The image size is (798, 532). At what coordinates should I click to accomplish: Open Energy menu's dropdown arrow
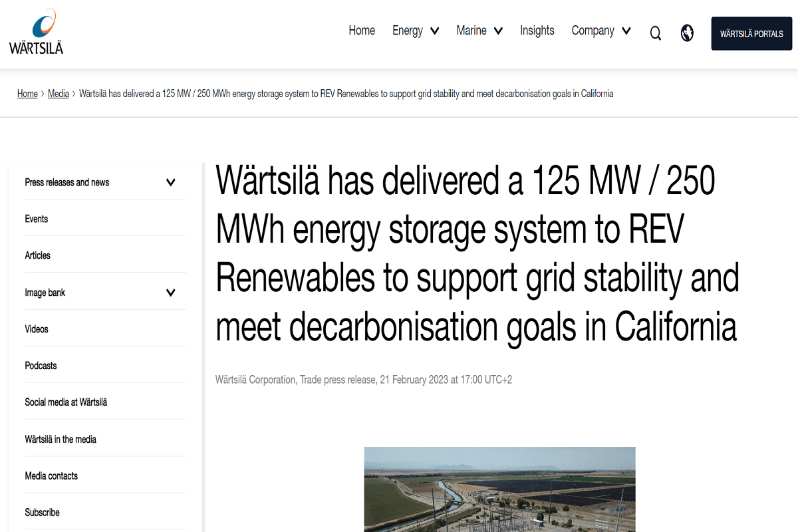click(435, 31)
